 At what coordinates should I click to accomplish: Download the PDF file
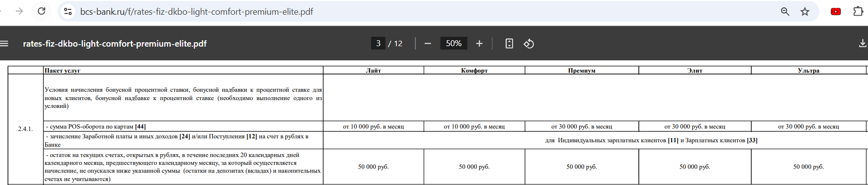pyautogui.click(x=862, y=44)
